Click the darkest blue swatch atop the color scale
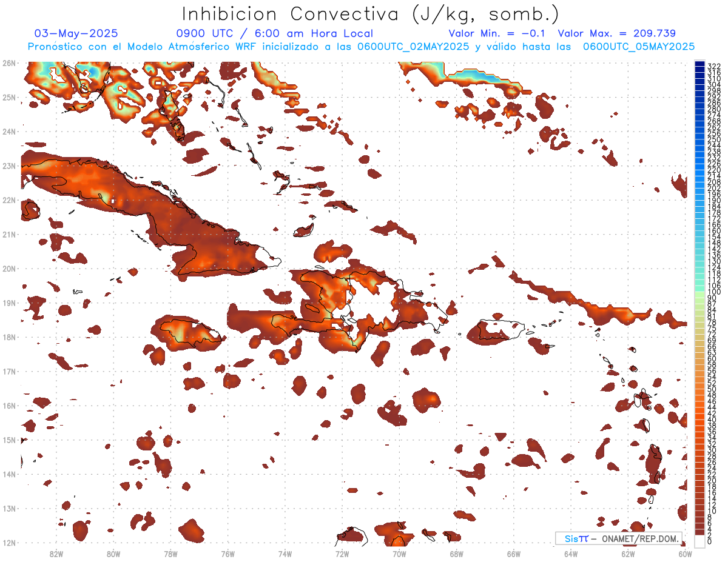Image resolution: width=728 pixels, height=562 pixels. (700, 64)
